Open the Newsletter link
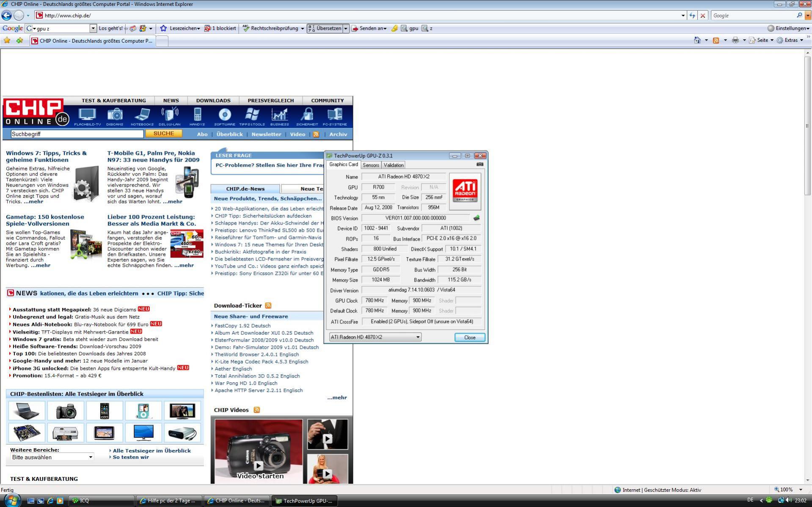 [x=266, y=134]
